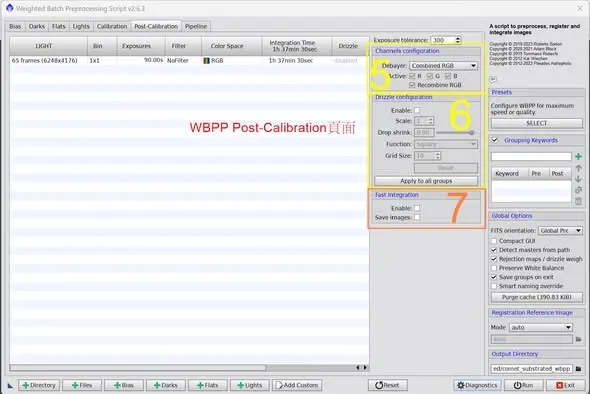
Task: Click the Filter column header
Action: pyautogui.click(x=183, y=46)
